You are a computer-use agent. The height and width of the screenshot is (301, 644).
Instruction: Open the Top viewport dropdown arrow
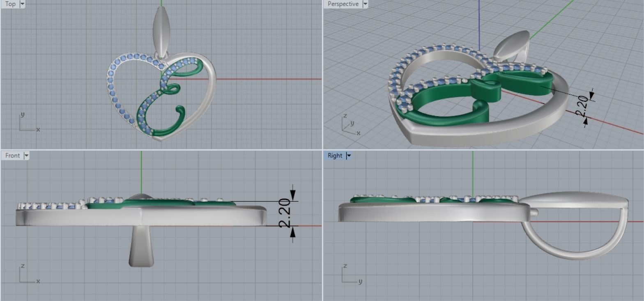coord(22,4)
